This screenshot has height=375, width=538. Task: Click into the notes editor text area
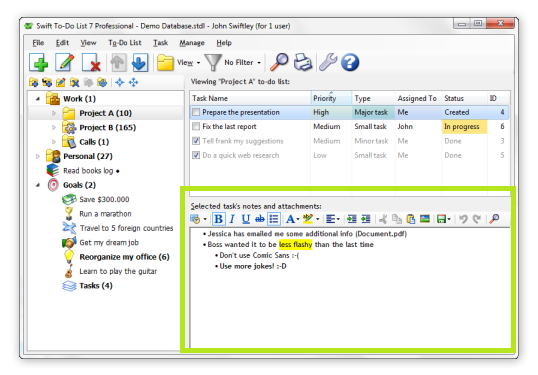pyautogui.click(x=350, y=288)
